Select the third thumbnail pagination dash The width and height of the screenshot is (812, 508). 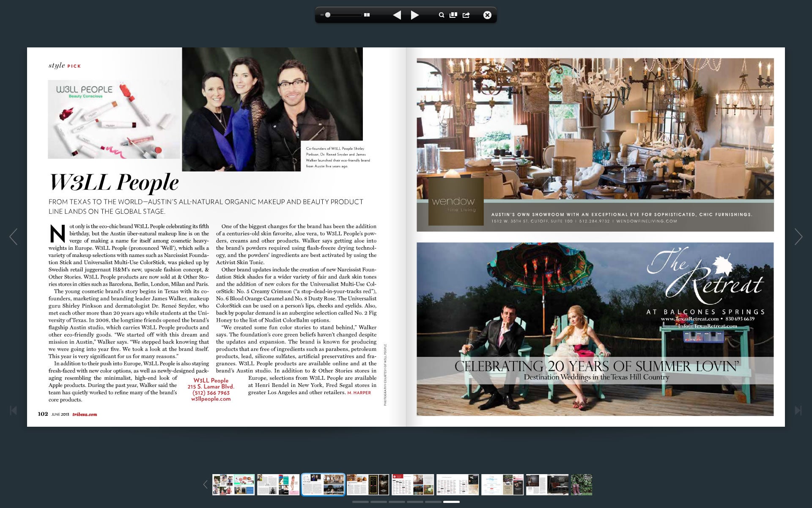[397, 502]
